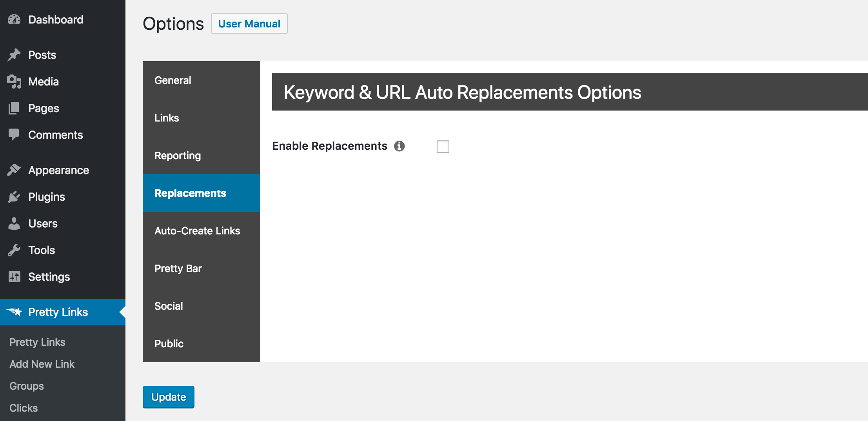Click the Dashboard icon in the sidebar
Screen dimensions: 868x421
[x=15, y=19]
